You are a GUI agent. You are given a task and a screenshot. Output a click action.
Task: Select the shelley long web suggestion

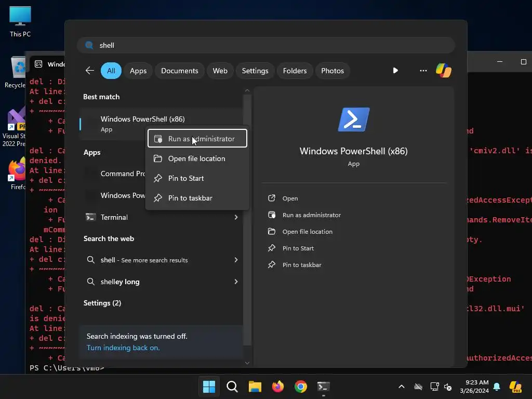pos(120,282)
